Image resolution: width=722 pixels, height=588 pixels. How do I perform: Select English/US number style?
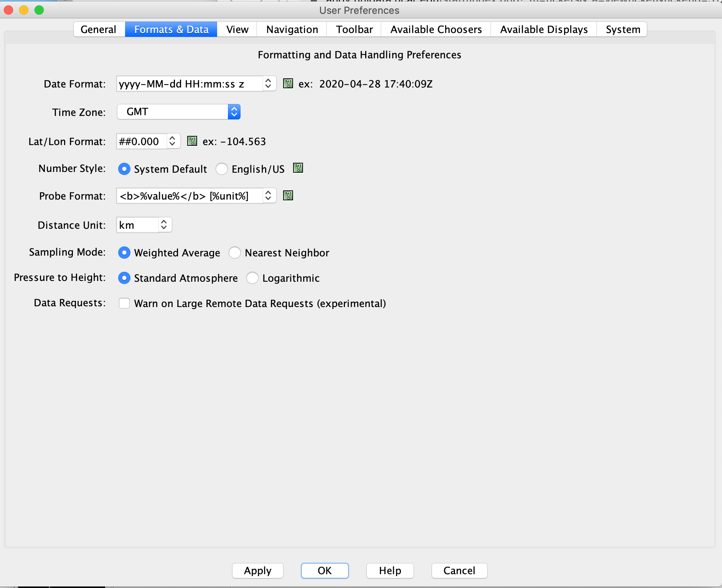tap(222, 169)
